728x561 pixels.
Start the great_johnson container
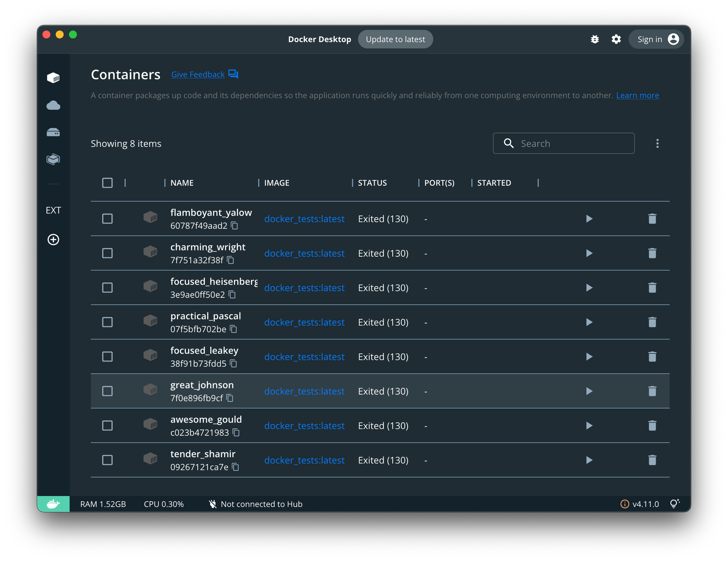pyautogui.click(x=589, y=391)
